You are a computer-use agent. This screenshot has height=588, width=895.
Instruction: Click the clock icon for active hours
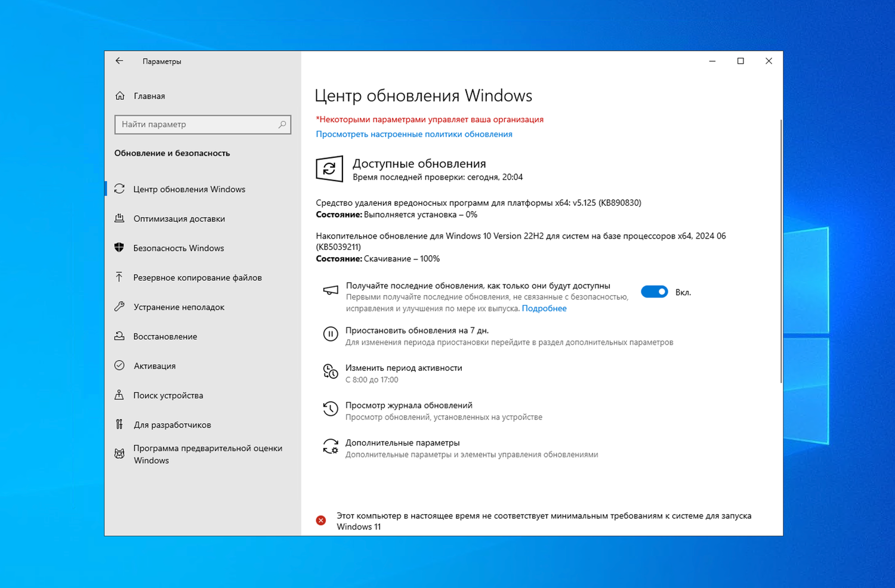click(x=331, y=372)
